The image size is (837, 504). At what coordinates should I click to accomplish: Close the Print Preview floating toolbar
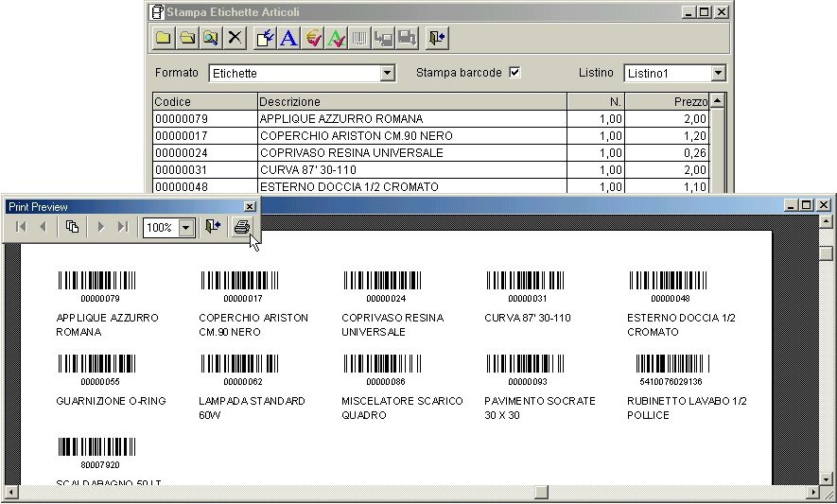pos(250,206)
